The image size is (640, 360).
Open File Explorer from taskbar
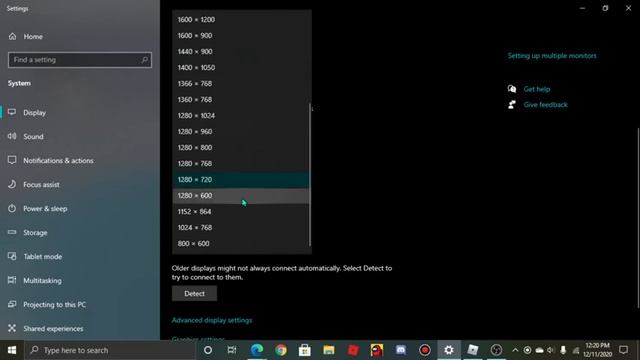coord(329,350)
